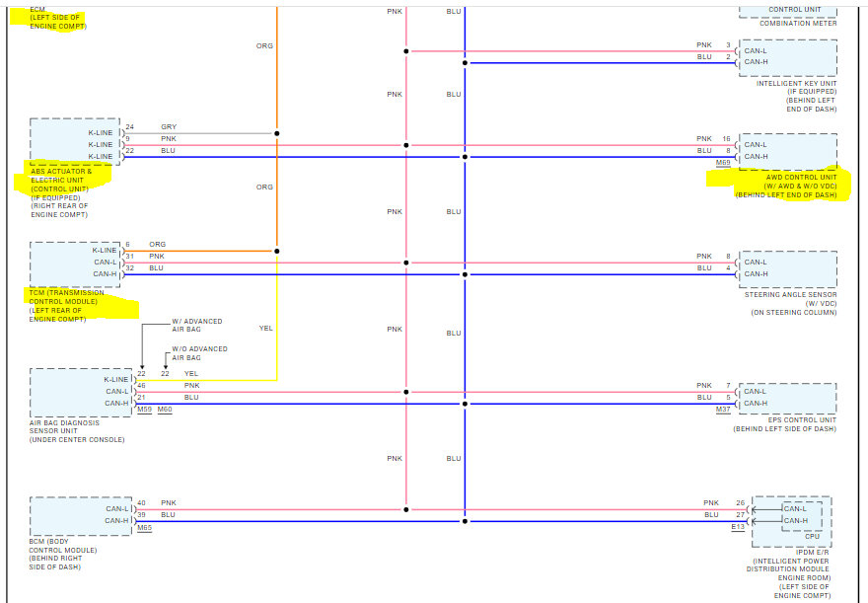
Task: Click CAN-L inside the steering angle sensor box
Action: click(756, 262)
